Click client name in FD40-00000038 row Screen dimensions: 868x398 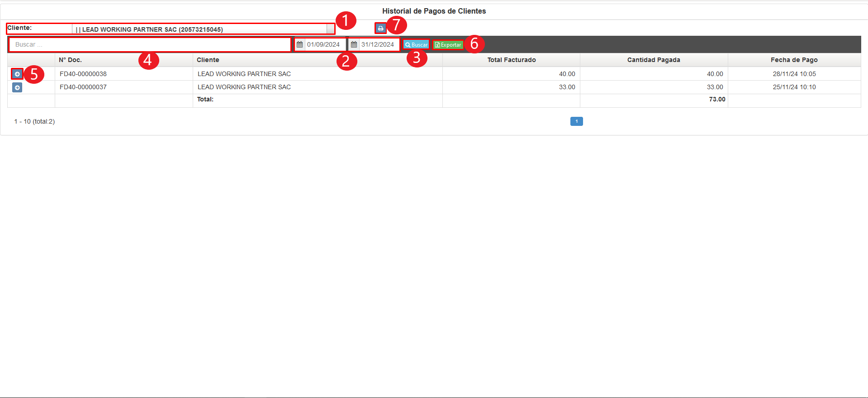click(244, 74)
